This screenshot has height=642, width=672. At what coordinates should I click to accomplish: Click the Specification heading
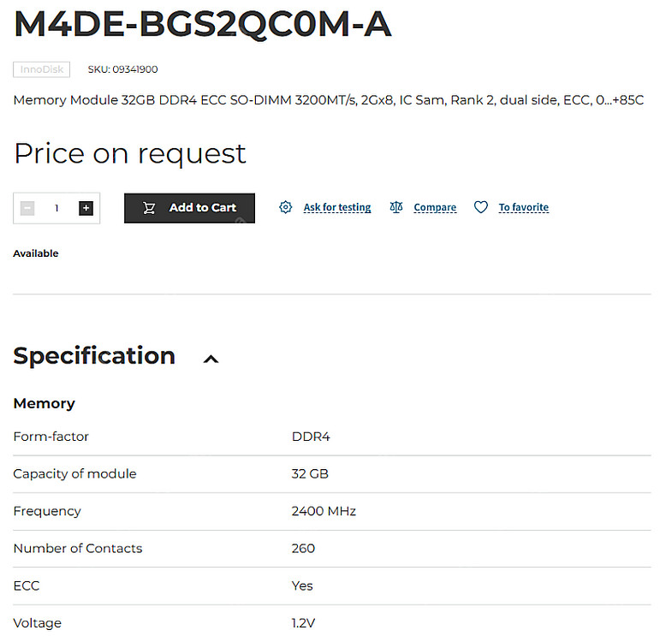tap(94, 356)
